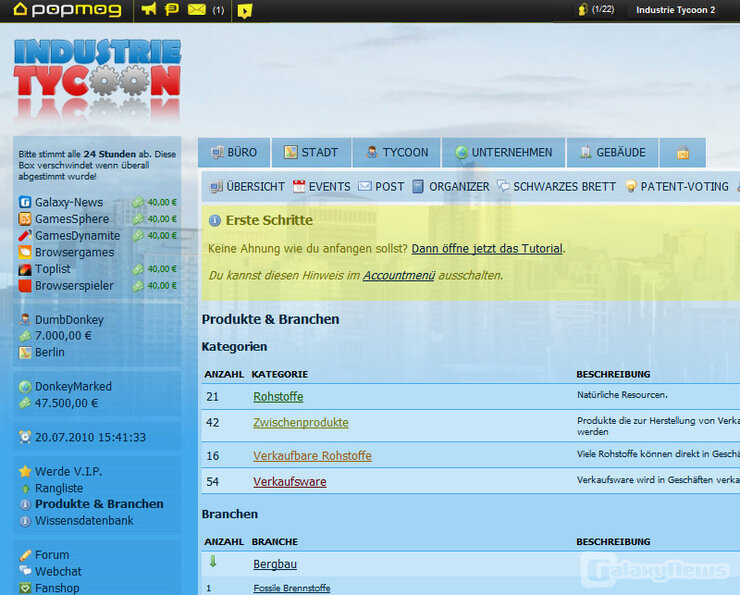The image size is (740, 595).
Task: Click the Patent-Voting lightbulb icon
Action: tap(631, 186)
